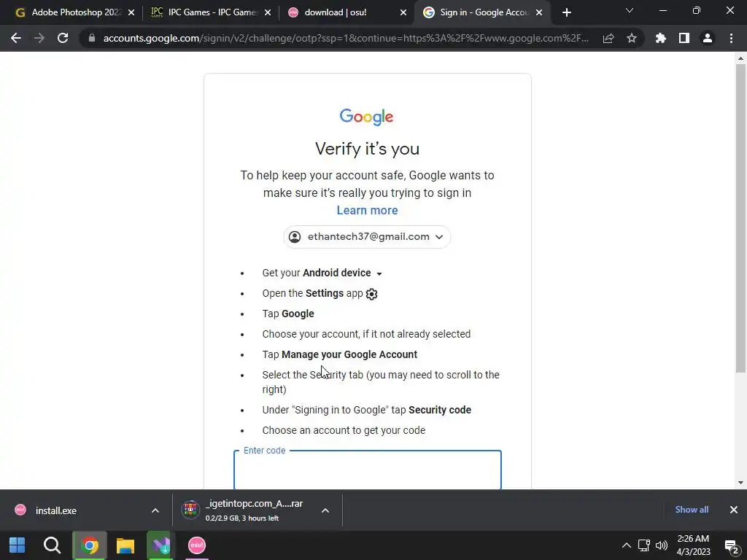
Task: Click the 'Choose an account to get your code' step
Action: point(344,430)
